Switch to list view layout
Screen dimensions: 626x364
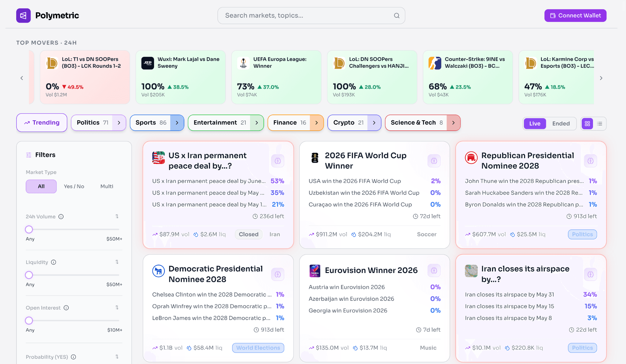pyautogui.click(x=599, y=124)
